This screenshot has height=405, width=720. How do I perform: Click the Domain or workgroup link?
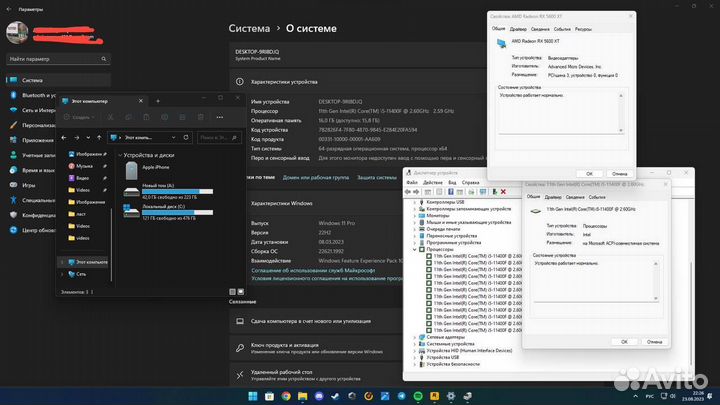click(x=318, y=177)
